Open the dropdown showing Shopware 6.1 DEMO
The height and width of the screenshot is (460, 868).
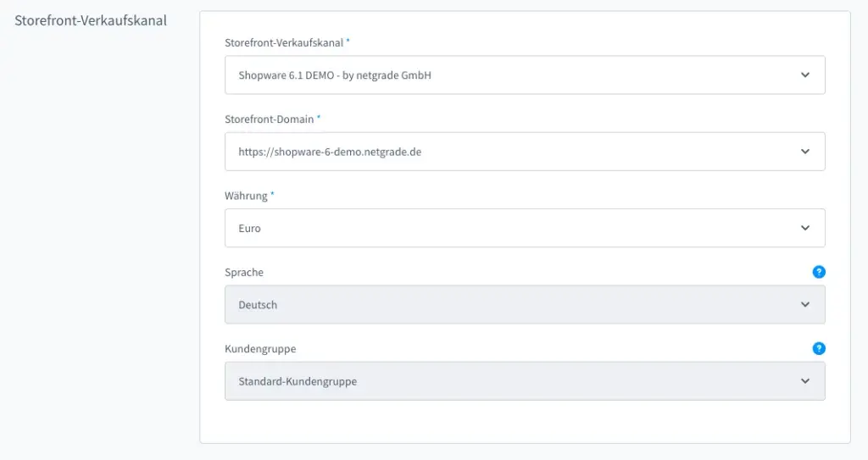[x=509, y=75]
